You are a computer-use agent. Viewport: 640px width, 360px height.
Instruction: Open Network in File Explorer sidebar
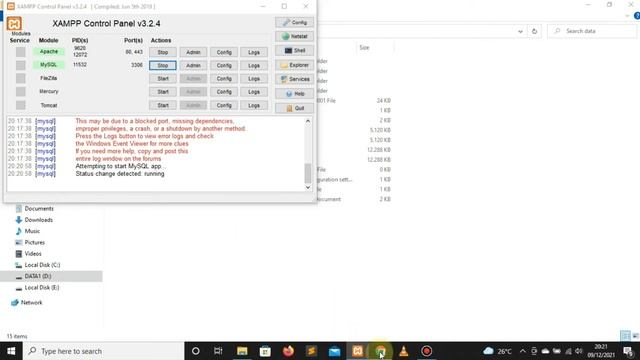click(31, 302)
